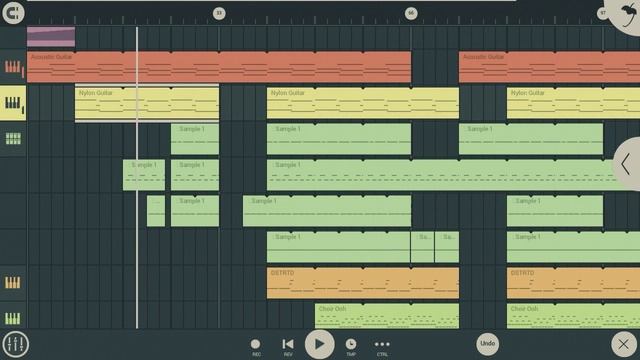This screenshot has height=360, width=640.
Task: Select the middle Nylon Guitar clip
Action: tap(363, 103)
